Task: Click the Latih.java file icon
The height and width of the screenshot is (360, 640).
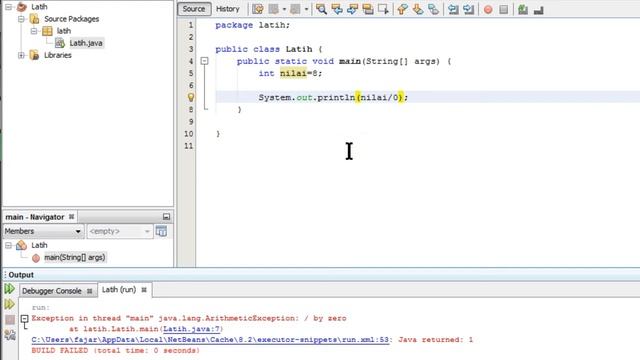Action: 60,43
